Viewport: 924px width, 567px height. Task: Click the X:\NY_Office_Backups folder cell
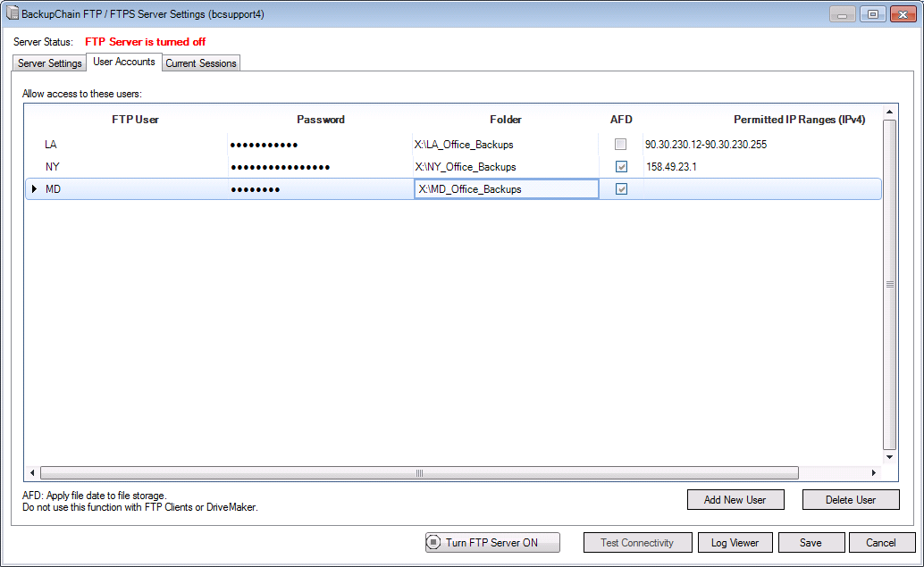[x=506, y=167]
